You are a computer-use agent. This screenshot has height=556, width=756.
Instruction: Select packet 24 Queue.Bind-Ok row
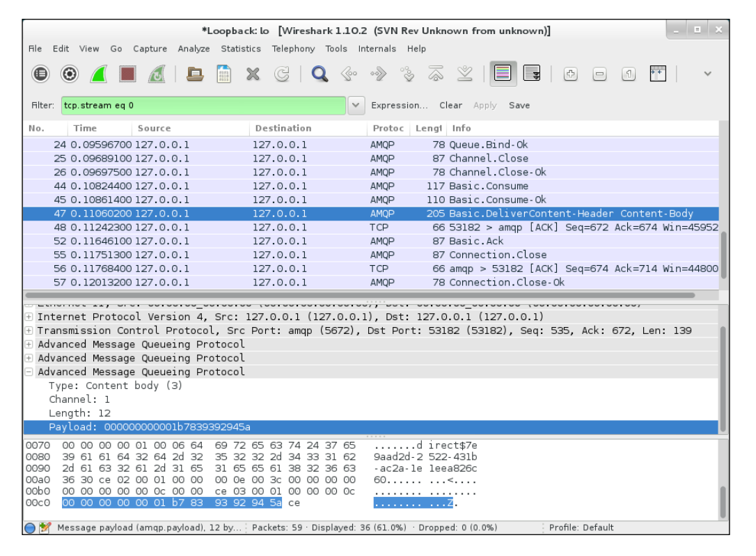pyautogui.click(x=371, y=145)
